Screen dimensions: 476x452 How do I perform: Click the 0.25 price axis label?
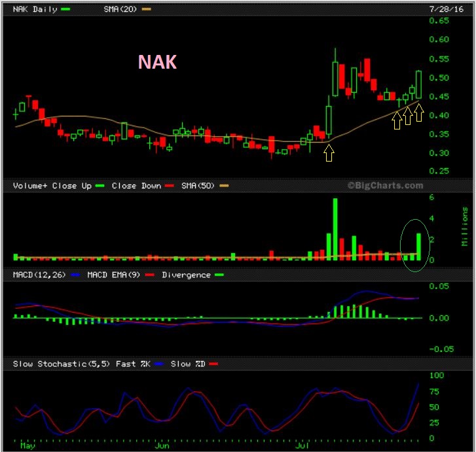[439, 171]
